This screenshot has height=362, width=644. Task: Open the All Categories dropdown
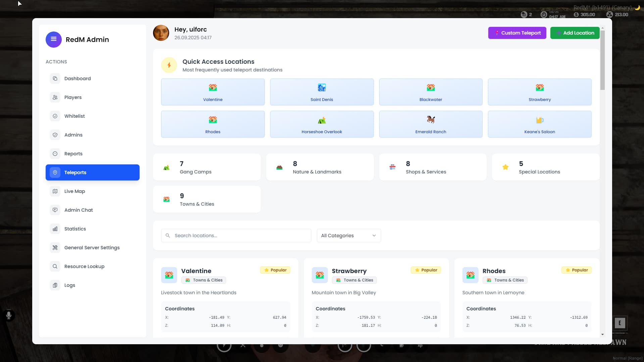pos(348,236)
